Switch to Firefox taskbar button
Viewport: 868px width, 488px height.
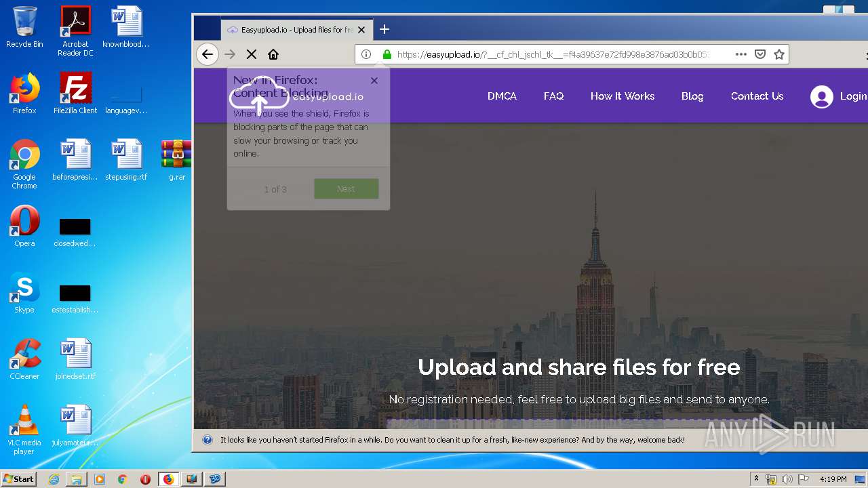click(x=169, y=479)
